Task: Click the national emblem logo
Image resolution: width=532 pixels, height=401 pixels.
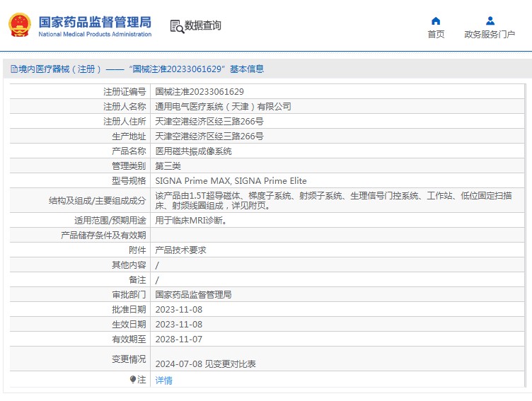Action: 20,25
